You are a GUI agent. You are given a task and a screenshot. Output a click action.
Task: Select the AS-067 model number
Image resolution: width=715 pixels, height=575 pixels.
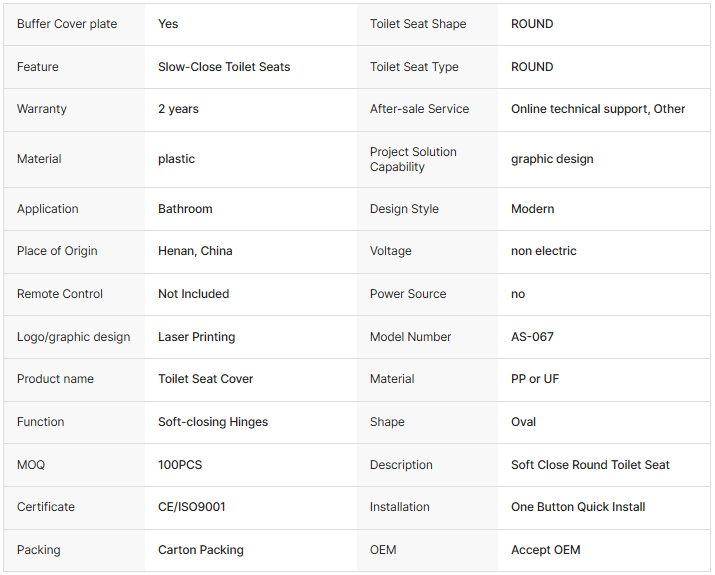click(x=532, y=337)
